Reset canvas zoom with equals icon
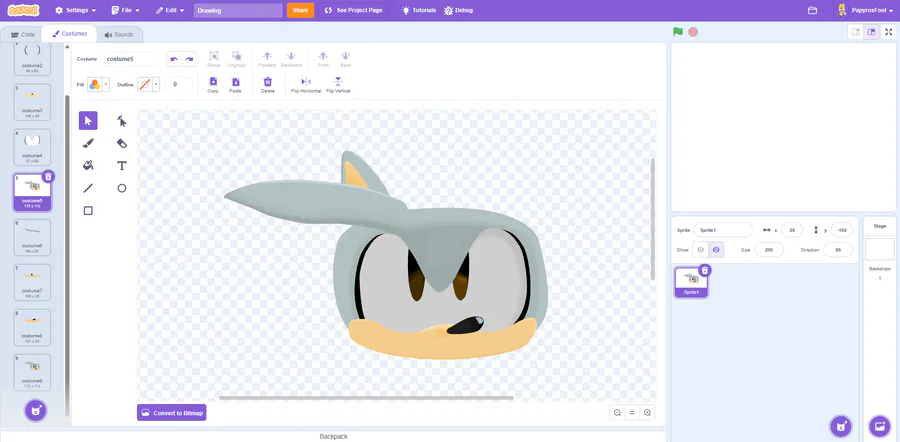The width and height of the screenshot is (900, 442). point(632,413)
